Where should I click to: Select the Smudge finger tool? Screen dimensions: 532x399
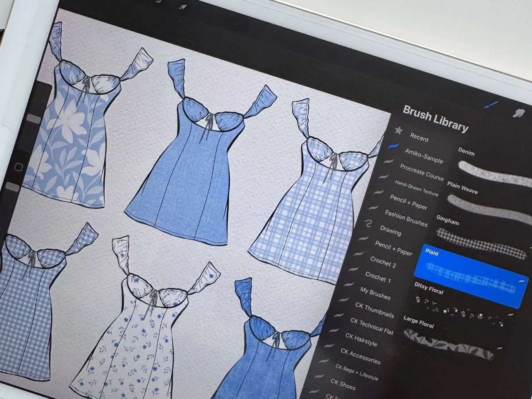519,113
